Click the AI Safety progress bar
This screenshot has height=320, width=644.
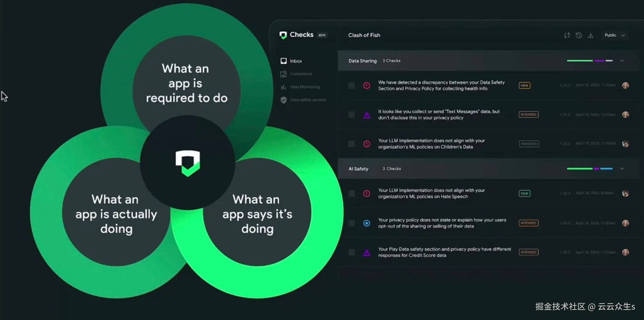tap(590, 169)
